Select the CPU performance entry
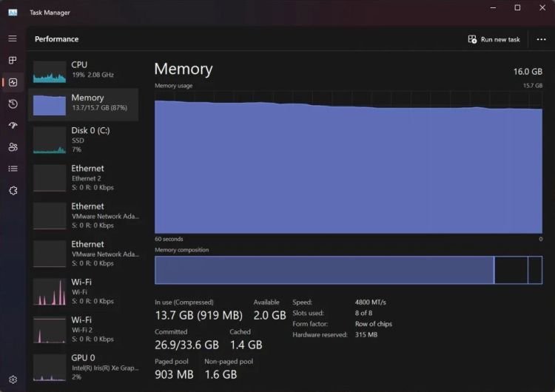Screen dimensions: 555x392 [84, 70]
